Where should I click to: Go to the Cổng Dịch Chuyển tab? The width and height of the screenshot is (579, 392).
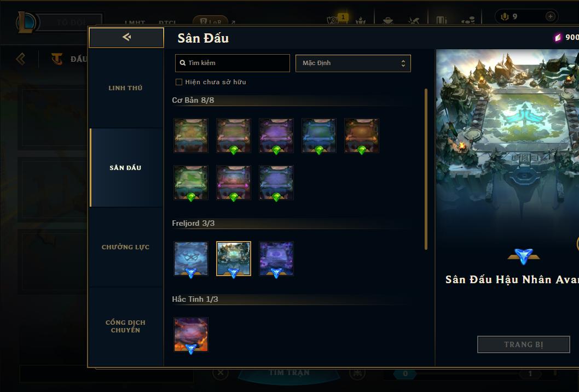tap(126, 326)
